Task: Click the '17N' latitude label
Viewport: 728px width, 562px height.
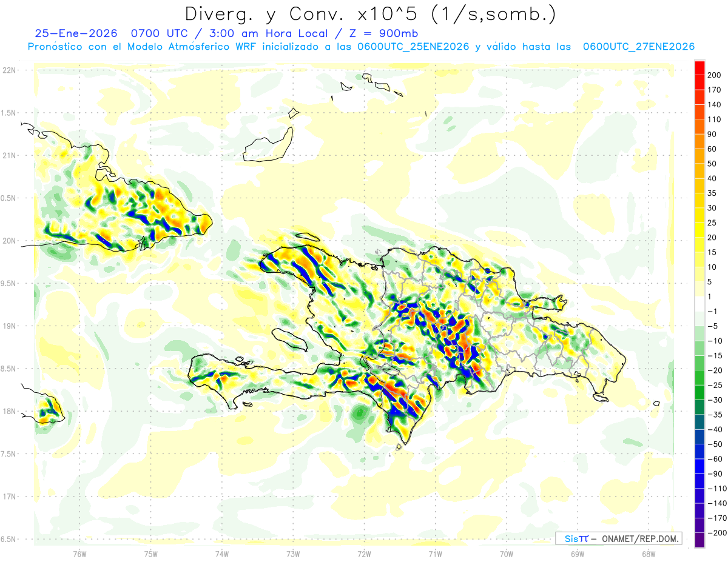Action: point(10,497)
